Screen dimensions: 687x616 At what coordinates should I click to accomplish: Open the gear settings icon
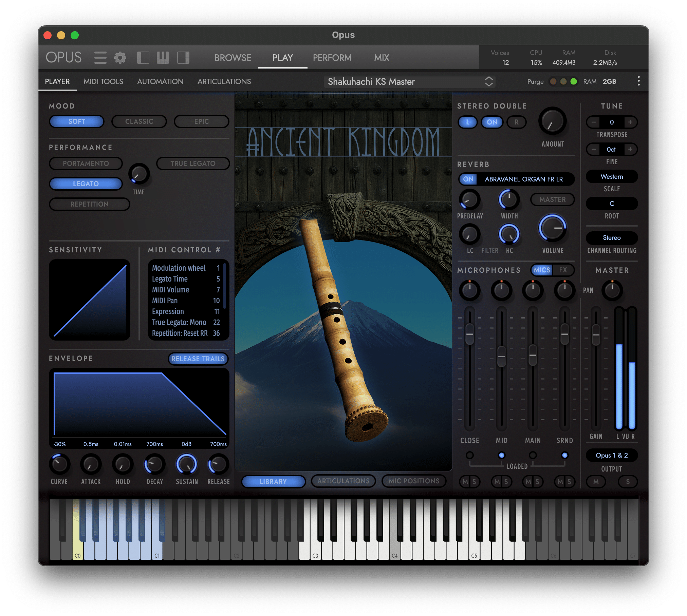click(x=120, y=58)
